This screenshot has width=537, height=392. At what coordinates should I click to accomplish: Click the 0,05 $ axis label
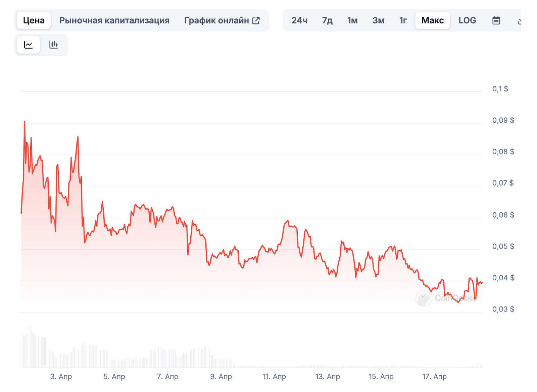[503, 246]
